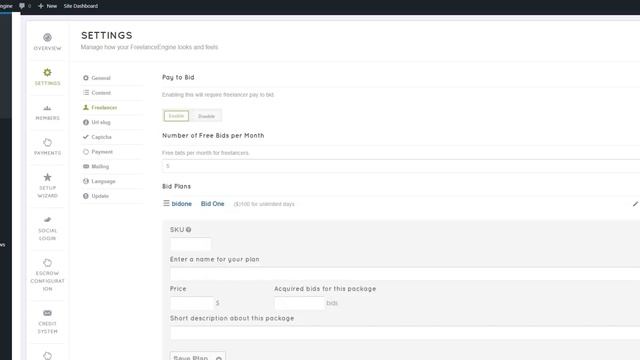Screen dimensions: 640x360
Task: Click the Mailing envelope icon
Action: [86, 166]
